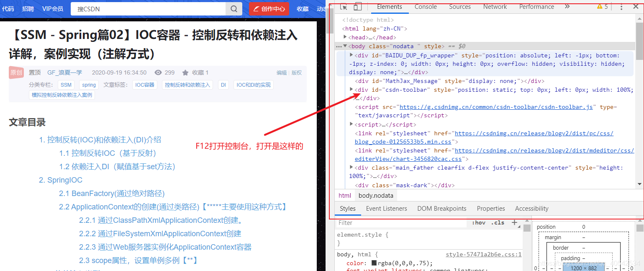Click author name GF_浪夏一学
Screen dimensions: 644x271
[x=65, y=72]
